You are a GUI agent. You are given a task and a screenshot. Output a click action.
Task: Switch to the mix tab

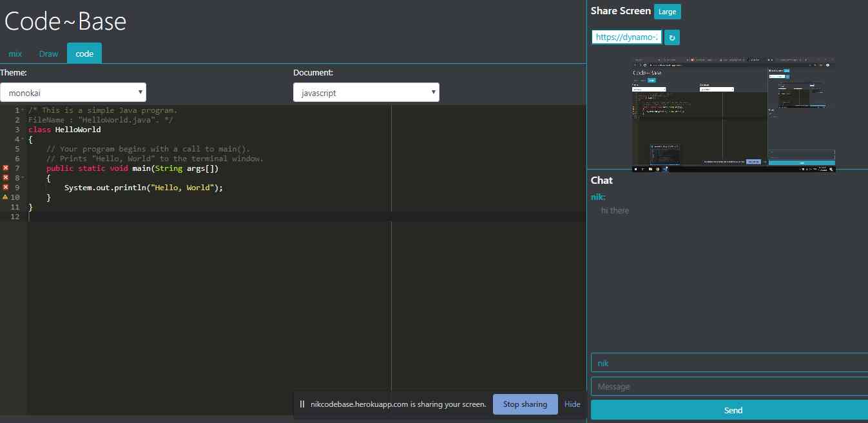(15, 54)
